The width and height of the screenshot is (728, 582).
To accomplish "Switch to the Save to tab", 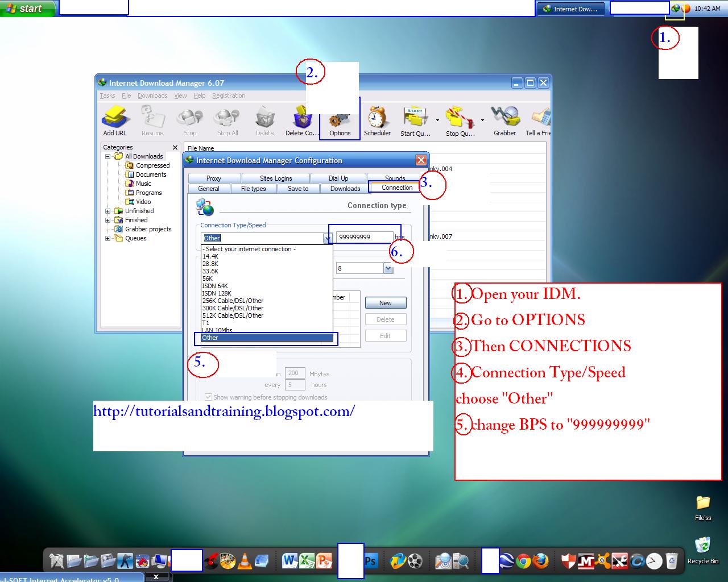I will coord(298,189).
